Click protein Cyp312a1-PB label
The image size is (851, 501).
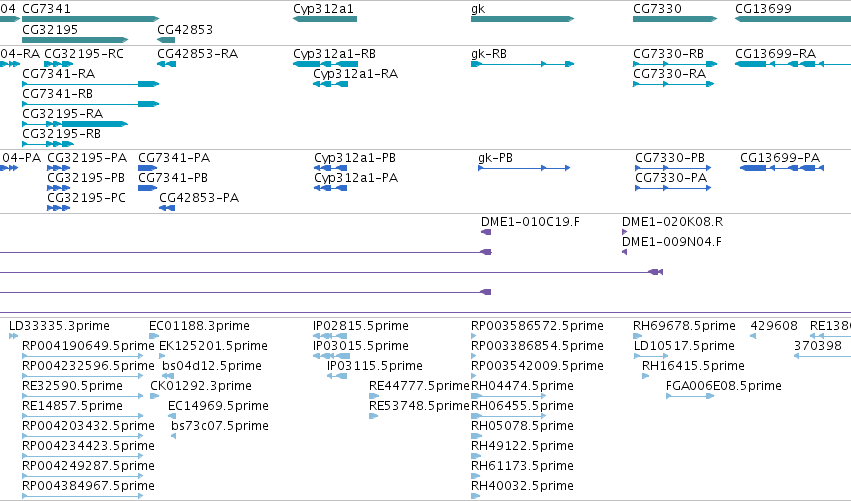point(355,158)
